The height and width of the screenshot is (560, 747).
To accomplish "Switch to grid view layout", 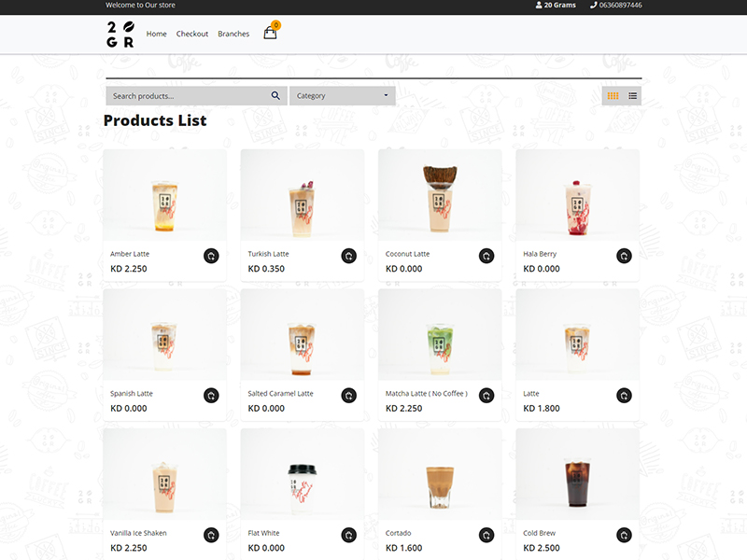I will click(x=613, y=96).
